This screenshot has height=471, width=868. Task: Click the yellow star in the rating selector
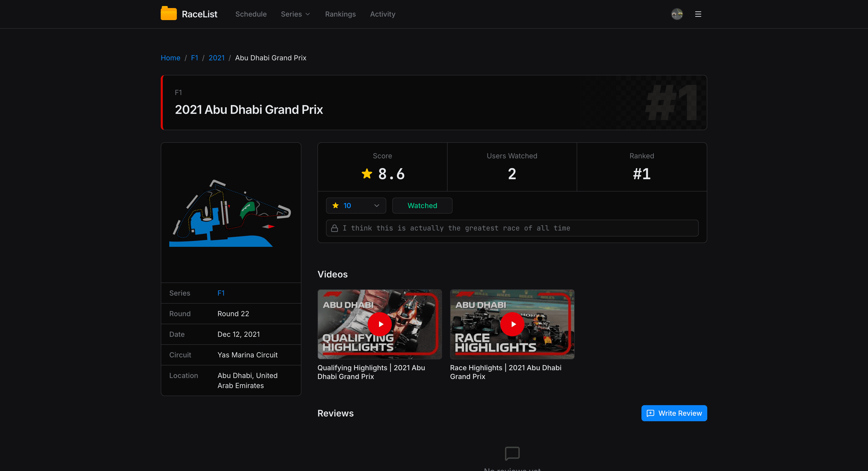(x=336, y=205)
